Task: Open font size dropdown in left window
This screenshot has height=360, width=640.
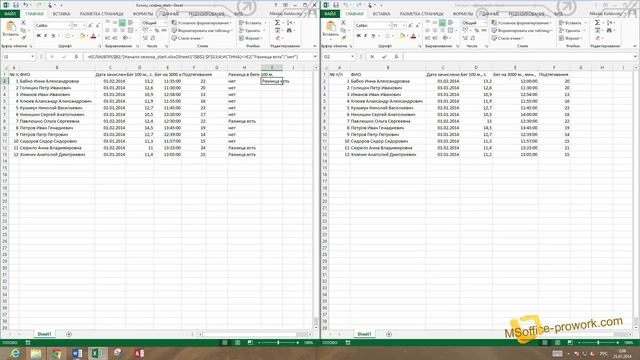Action: point(84,25)
